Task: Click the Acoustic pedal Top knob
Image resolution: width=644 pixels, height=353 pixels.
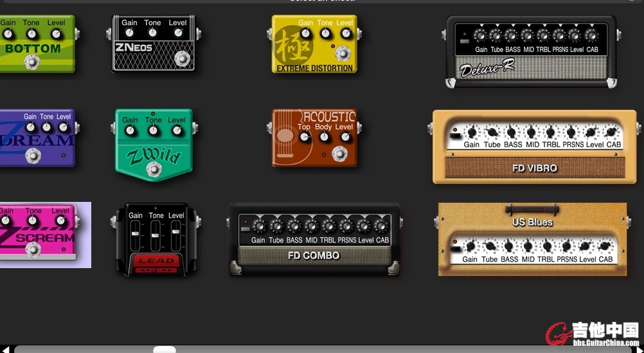Action: pyautogui.click(x=305, y=137)
